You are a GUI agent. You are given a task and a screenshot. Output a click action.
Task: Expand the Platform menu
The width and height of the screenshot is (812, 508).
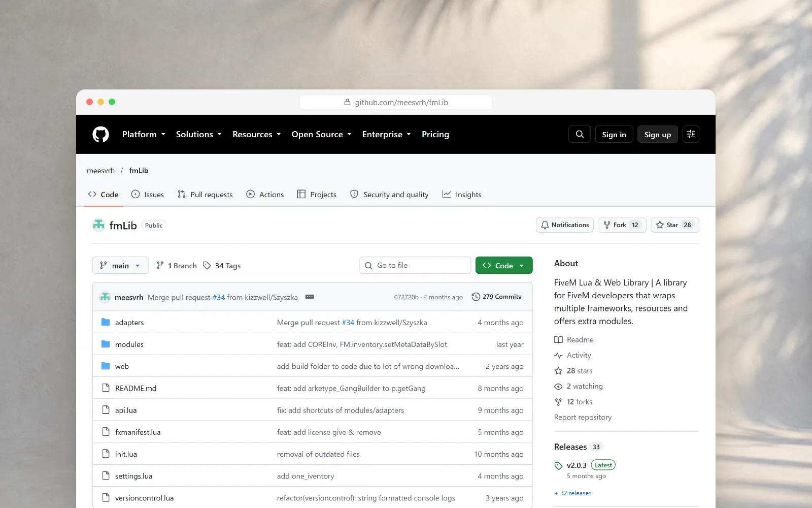click(144, 134)
